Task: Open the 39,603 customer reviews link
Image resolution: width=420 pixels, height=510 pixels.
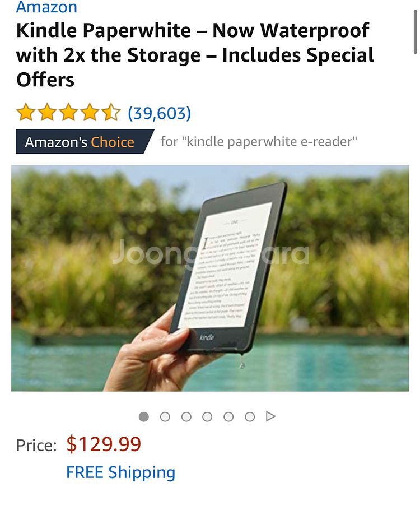Action: [159, 113]
